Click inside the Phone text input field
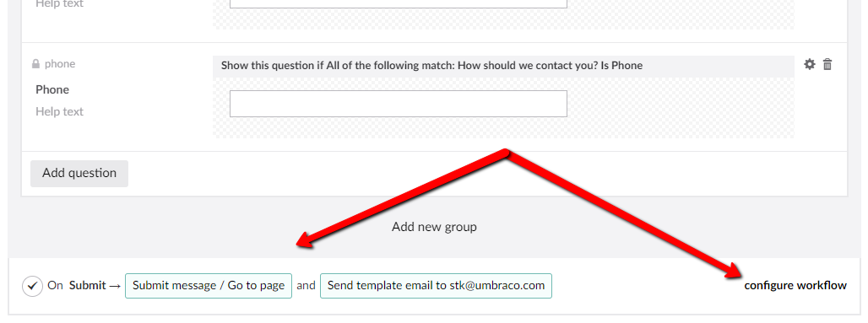The width and height of the screenshot is (868, 323). (x=398, y=104)
